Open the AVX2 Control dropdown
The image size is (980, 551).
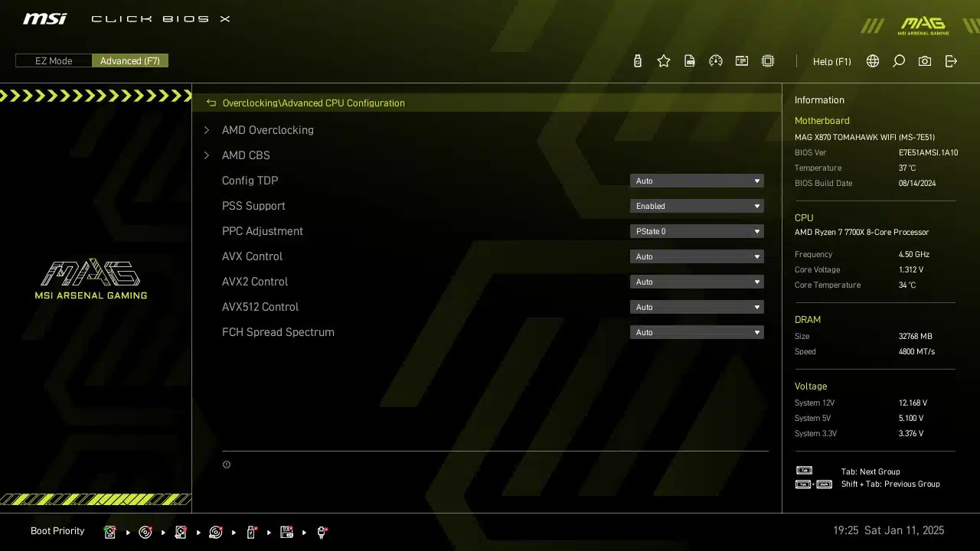tap(697, 282)
